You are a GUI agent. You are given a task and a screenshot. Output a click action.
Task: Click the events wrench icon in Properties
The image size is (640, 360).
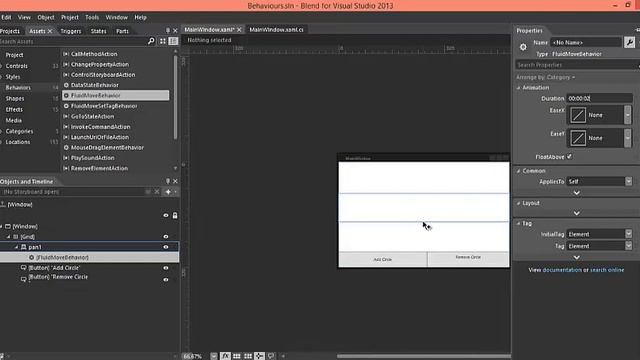tap(629, 42)
